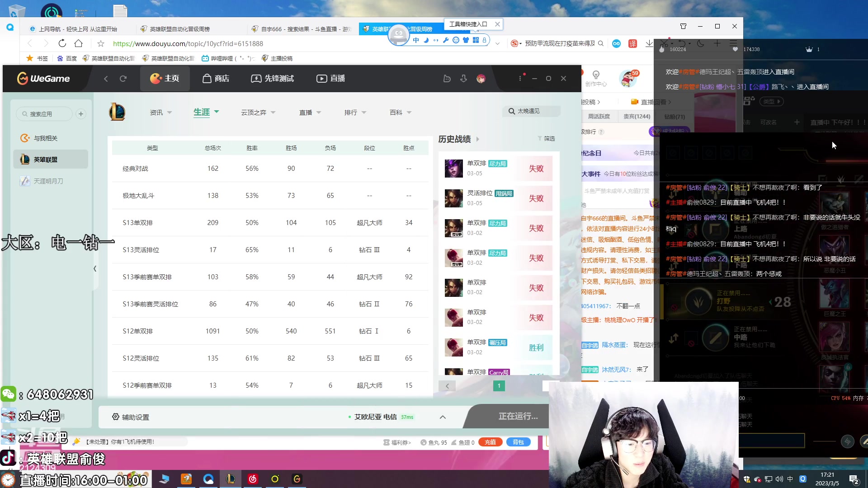Click the translate icon in browser toolbar

pos(632,43)
